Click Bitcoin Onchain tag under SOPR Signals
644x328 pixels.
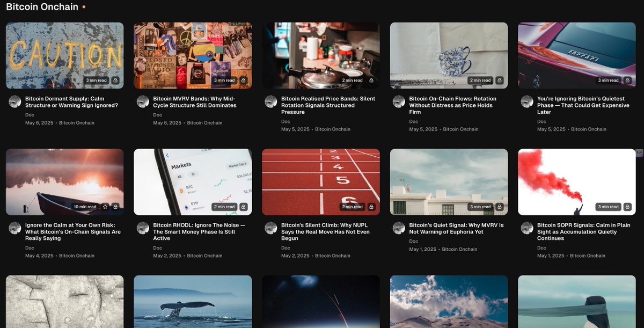point(589,256)
